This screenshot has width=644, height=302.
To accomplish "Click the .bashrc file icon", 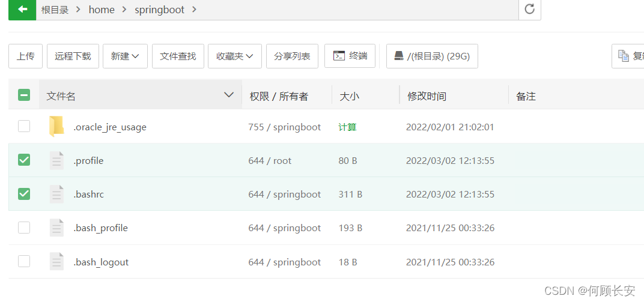I will (x=56, y=194).
